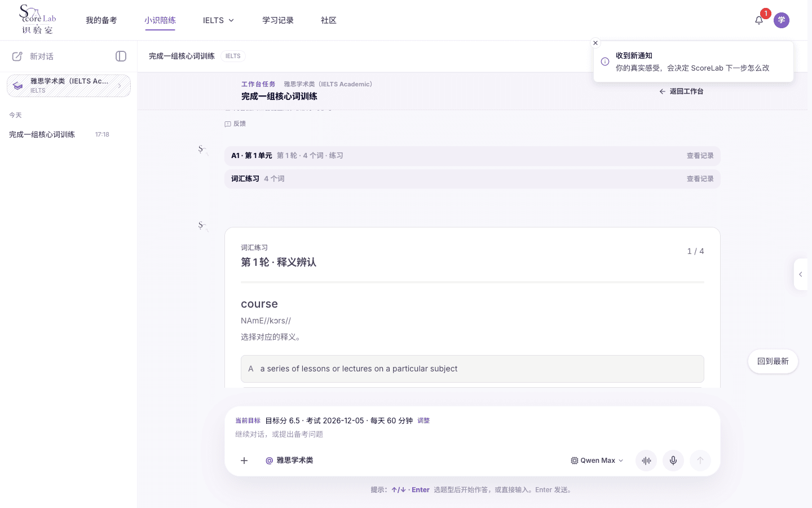The height and width of the screenshot is (508, 812).
Task: View record for 词汇练习 4个词 row
Action: pyautogui.click(x=700, y=179)
